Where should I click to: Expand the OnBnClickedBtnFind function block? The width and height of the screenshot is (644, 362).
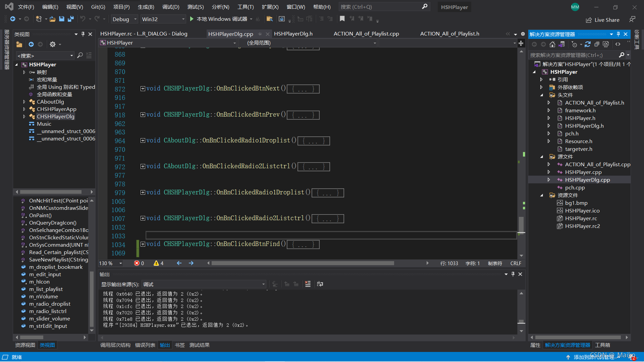(x=143, y=244)
